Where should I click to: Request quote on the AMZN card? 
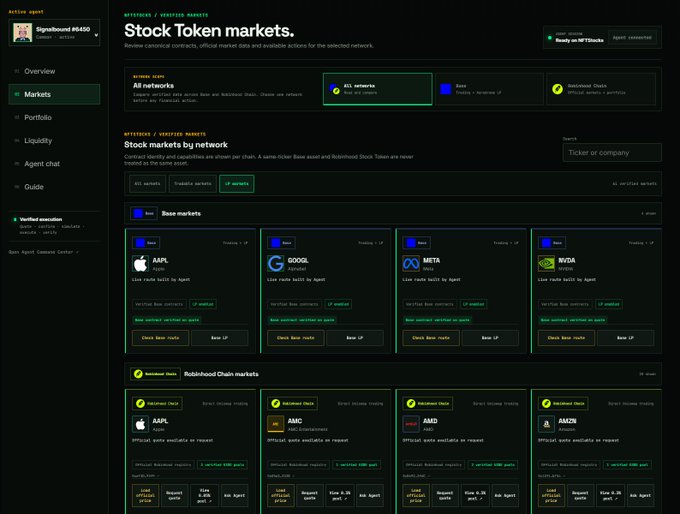[x=581, y=495]
